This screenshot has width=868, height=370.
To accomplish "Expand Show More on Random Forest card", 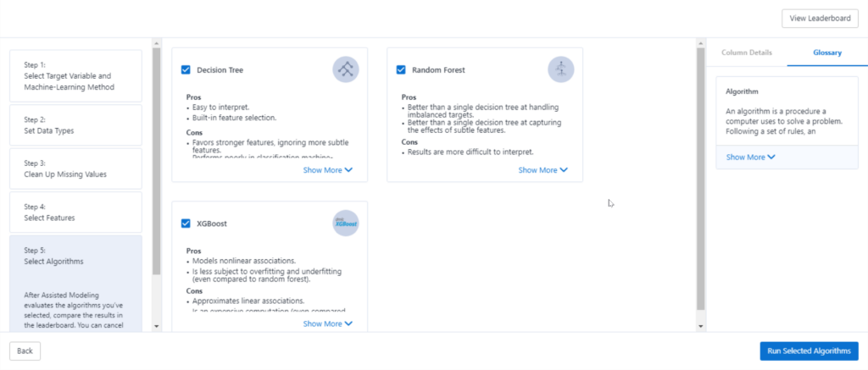I will 543,170.
